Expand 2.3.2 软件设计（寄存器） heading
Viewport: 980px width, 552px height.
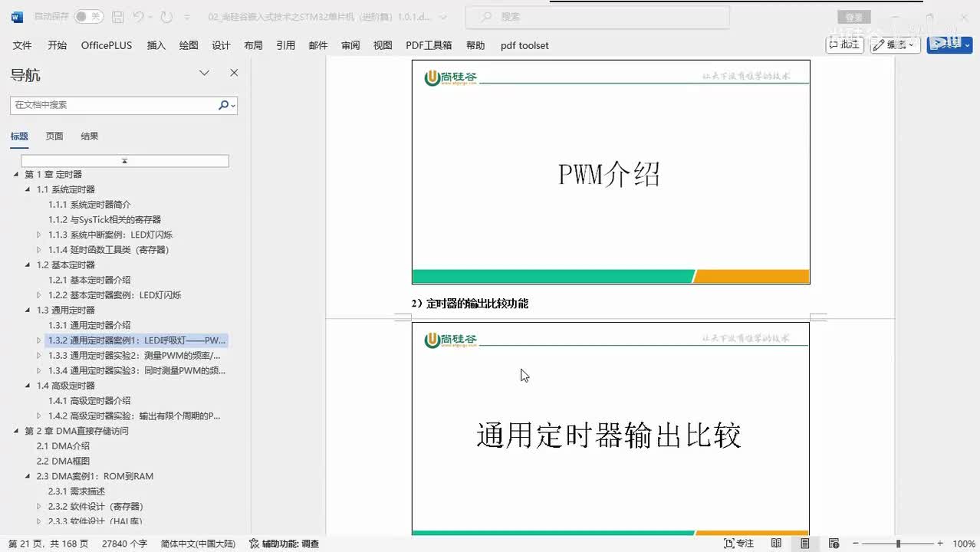40,506
